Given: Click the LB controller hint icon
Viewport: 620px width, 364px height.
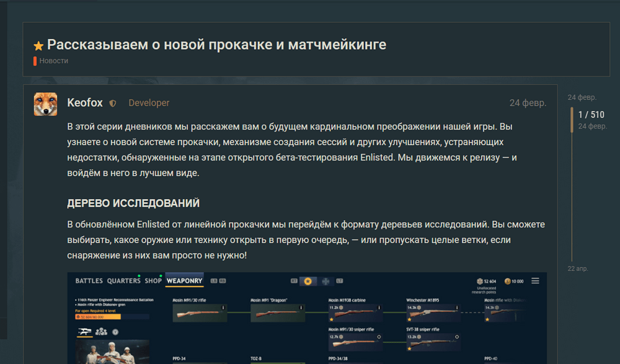Looking at the screenshot, I should tap(214, 281).
